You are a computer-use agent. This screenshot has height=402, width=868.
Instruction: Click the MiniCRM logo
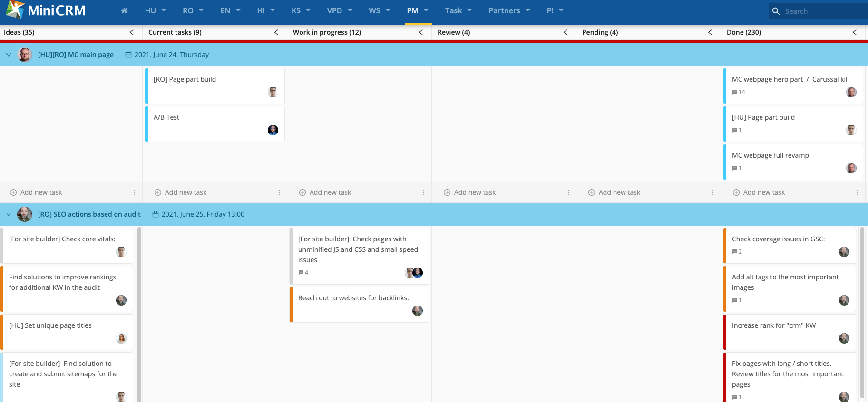[x=46, y=10]
